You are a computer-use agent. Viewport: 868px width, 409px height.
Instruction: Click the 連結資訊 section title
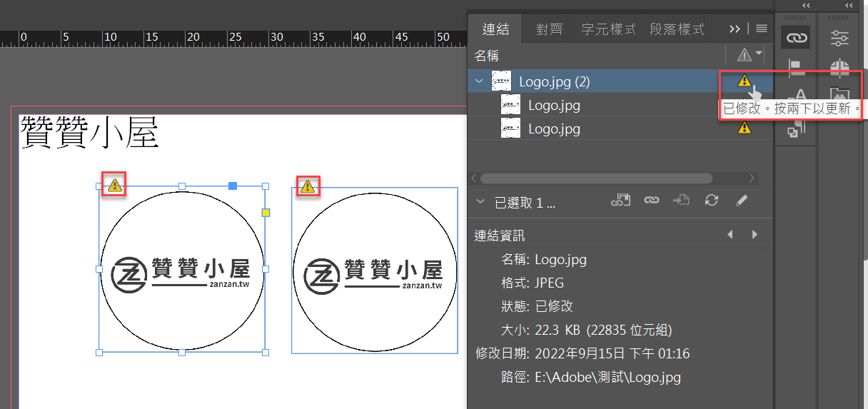click(500, 236)
